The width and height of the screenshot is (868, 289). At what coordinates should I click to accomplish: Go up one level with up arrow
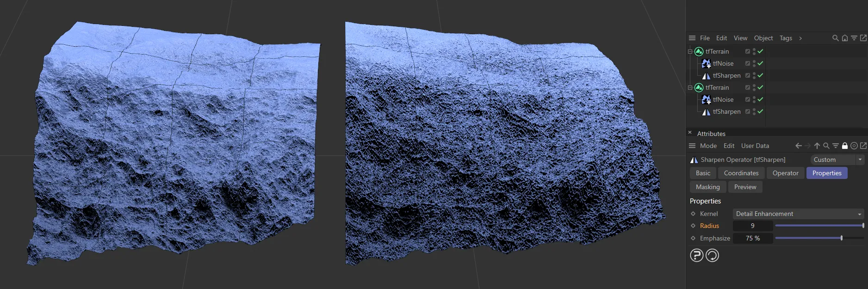(817, 146)
